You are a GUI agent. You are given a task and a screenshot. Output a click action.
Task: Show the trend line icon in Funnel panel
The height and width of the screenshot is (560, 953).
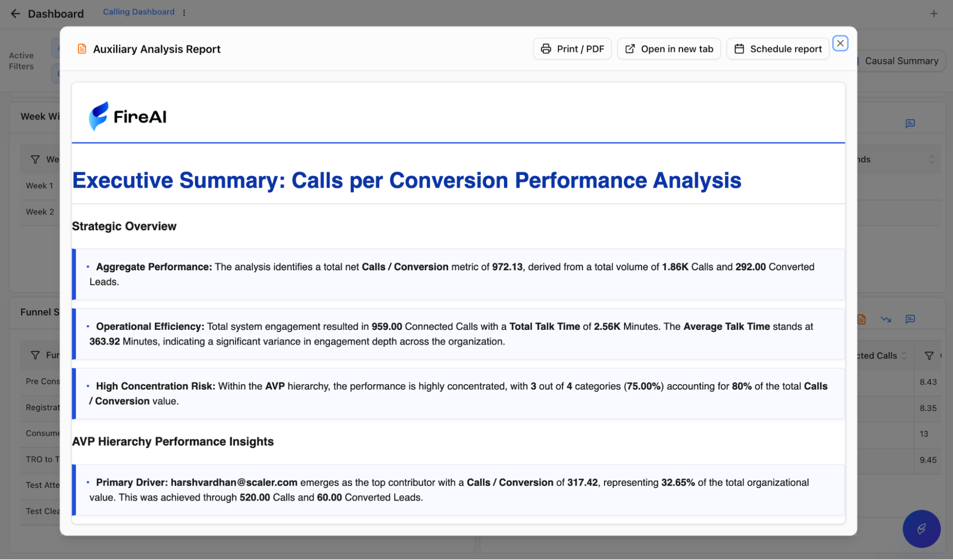point(886,319)
